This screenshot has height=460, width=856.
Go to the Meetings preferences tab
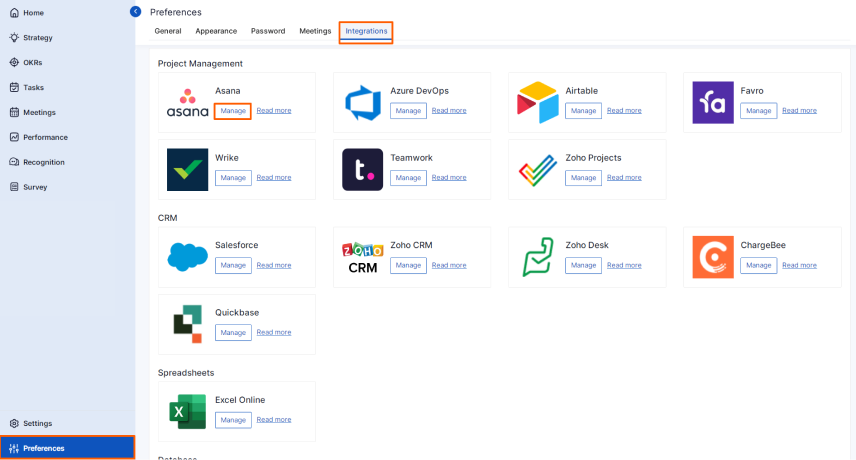click(315, 31)
